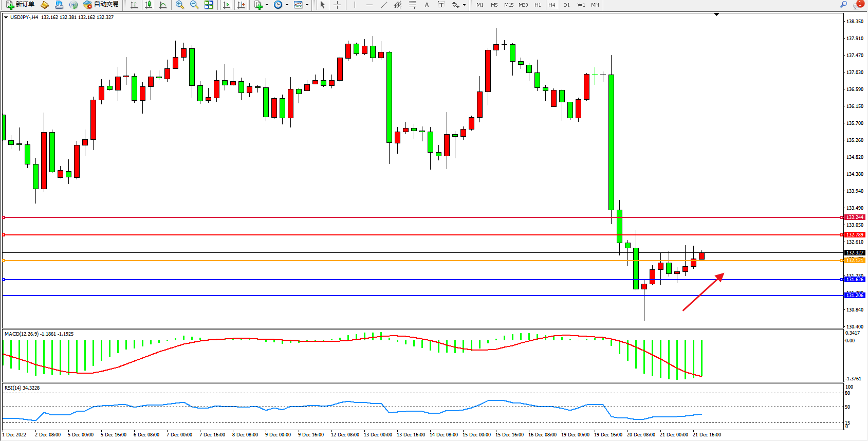This screenshot has width=868, height=441.
Task: Zoom in on the chart
Action: coord(179,5)
